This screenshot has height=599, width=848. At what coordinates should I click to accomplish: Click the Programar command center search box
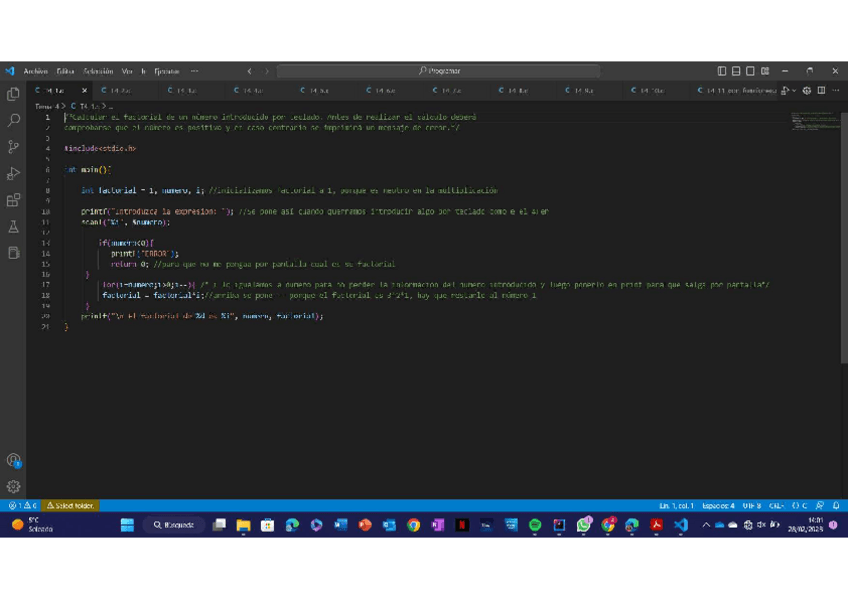point(439,71)
